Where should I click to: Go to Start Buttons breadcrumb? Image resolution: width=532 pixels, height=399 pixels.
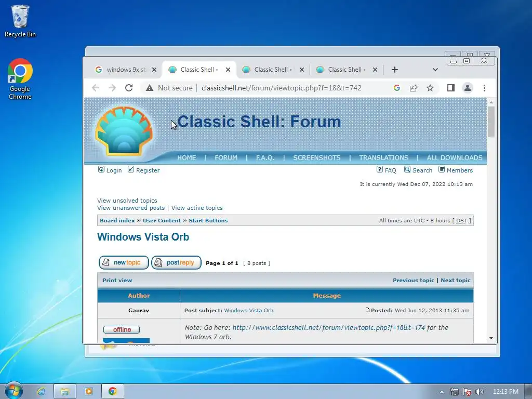point(208,220)
